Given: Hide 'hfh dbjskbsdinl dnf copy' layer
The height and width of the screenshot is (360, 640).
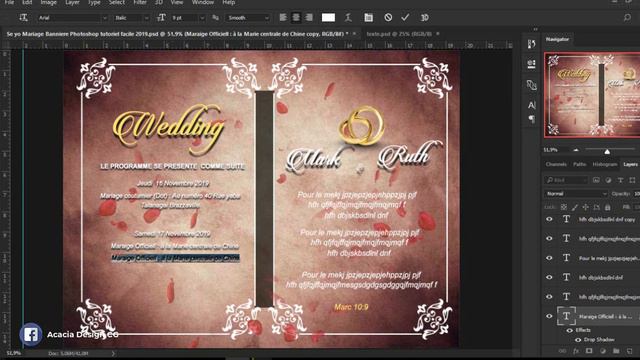Looking at the screenshot, I should [549, 219].
